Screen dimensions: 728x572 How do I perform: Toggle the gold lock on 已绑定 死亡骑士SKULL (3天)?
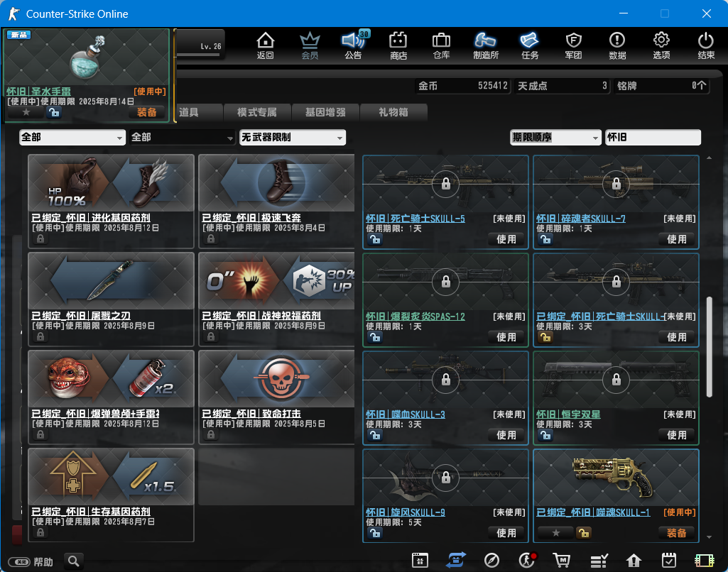545,337
